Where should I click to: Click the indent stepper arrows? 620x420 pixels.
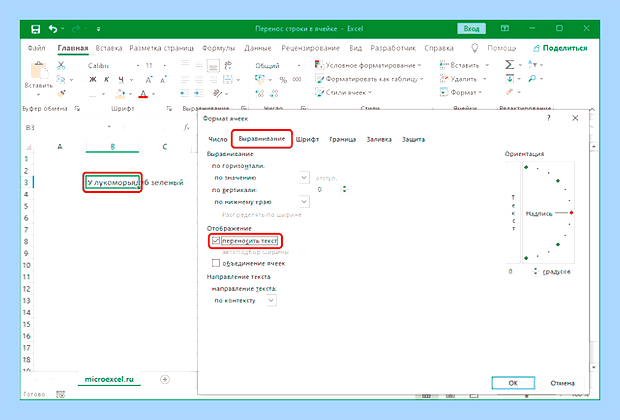tap(344, 189)
